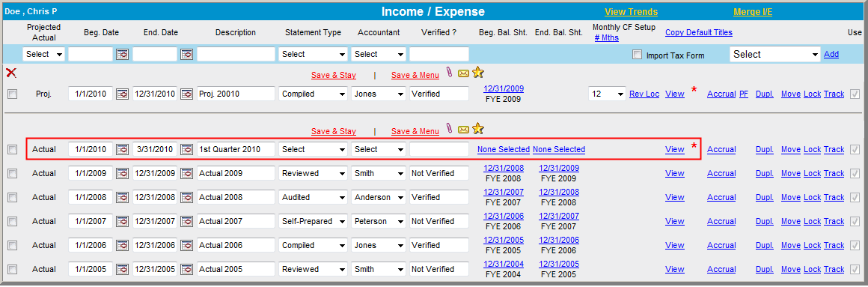Image resolution: width=868 pixels, height=287 pixels.
Task: Open new entry Accountant dropdown
Action: coord(379,54)
